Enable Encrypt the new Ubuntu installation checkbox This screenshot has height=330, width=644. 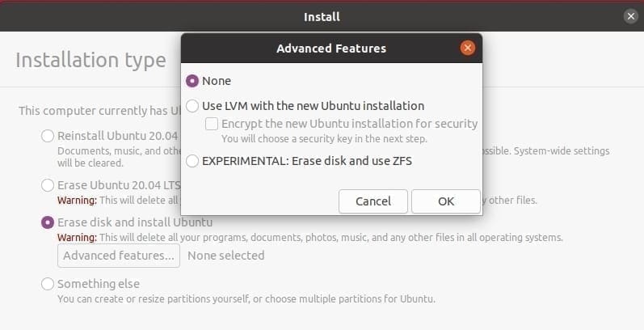click(212, 124)
